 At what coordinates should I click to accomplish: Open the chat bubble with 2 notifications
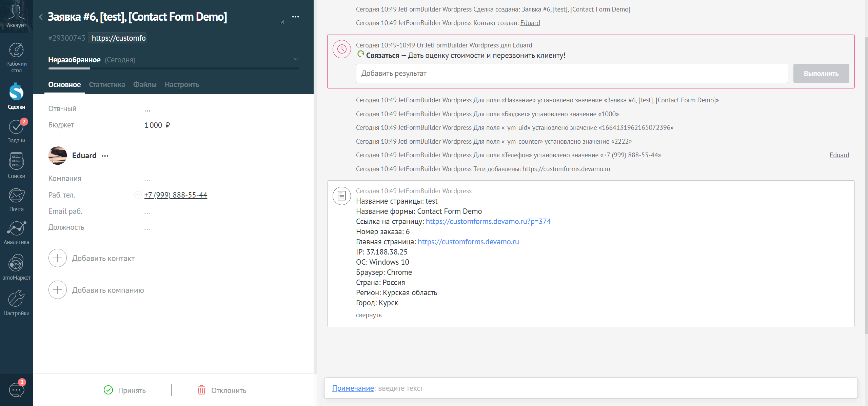[x=16, y=390]
